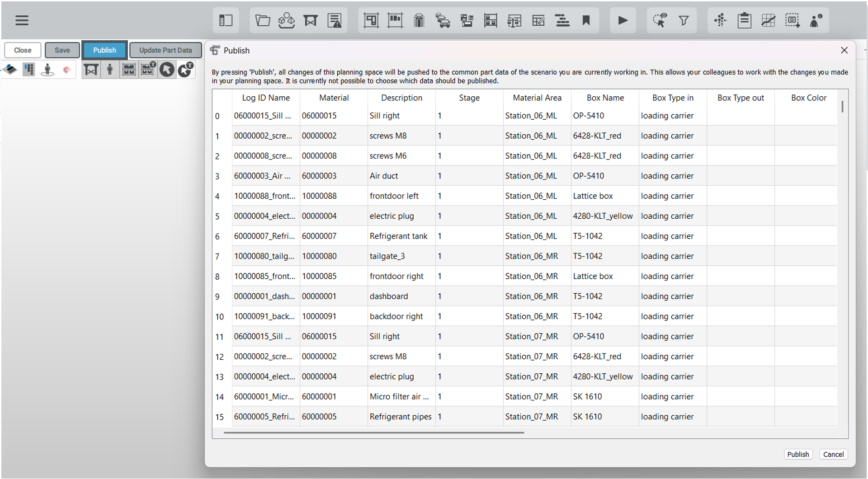Click the vertical scrollbar in the table
868x479 pixels.
[x=842, y=107]
